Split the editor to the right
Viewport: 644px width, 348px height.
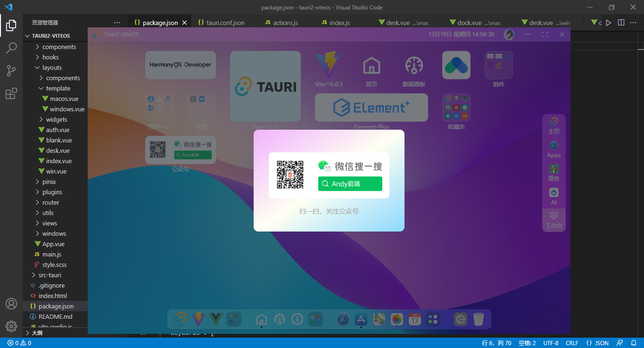tap(621, 23)
